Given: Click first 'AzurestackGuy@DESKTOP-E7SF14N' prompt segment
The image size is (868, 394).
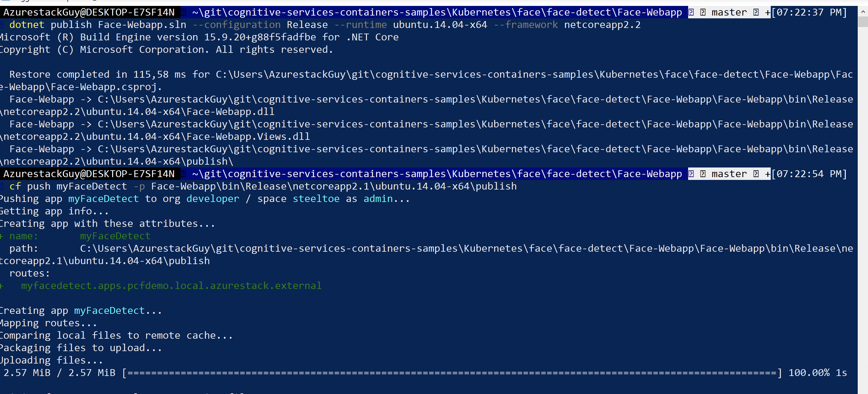Looking at the screenshot, I should pos(89,12).
